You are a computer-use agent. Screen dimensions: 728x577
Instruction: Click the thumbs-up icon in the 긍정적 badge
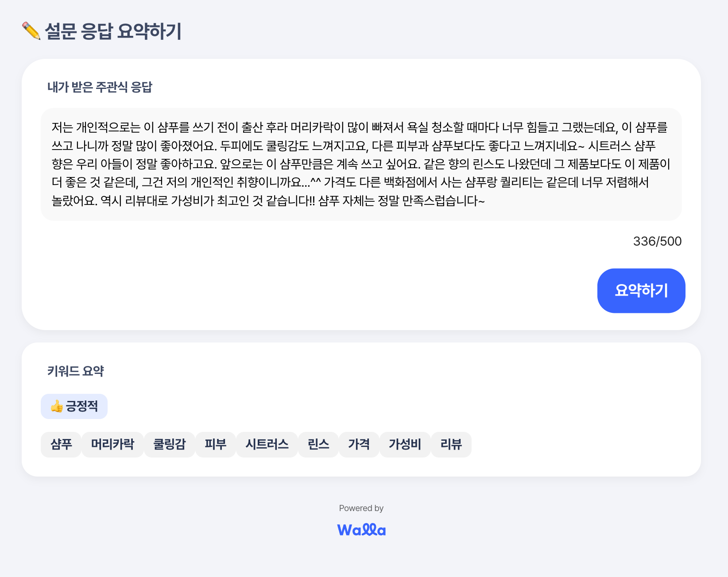(x=57, y=406)
